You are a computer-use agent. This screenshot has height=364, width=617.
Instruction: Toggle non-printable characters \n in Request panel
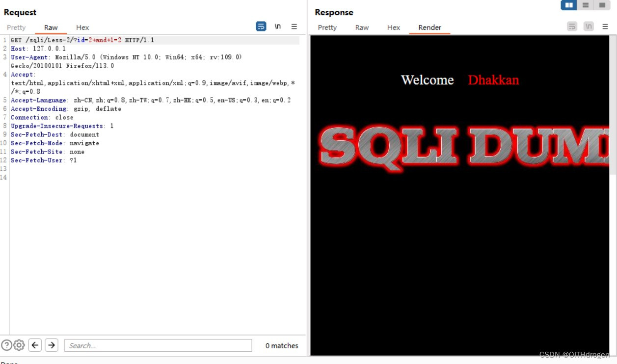click(278, 26)
